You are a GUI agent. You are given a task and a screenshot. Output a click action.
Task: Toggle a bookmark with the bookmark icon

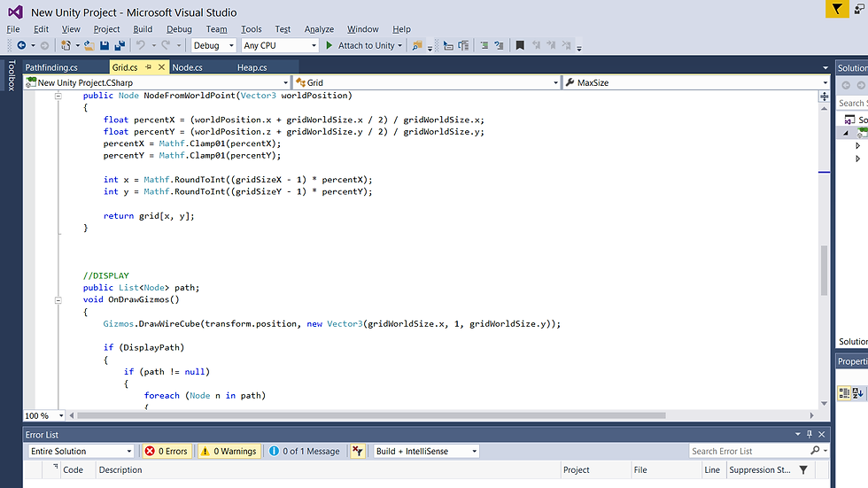click(520, 45)
